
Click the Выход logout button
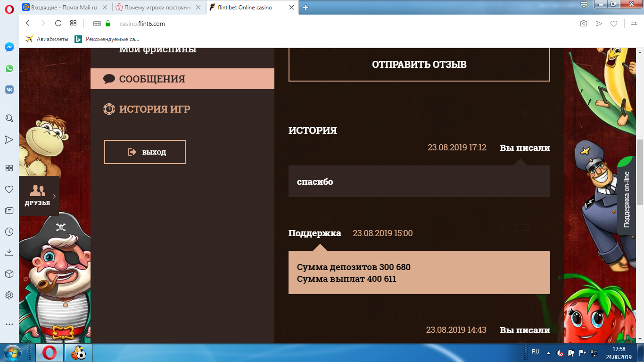pos(145,152)
